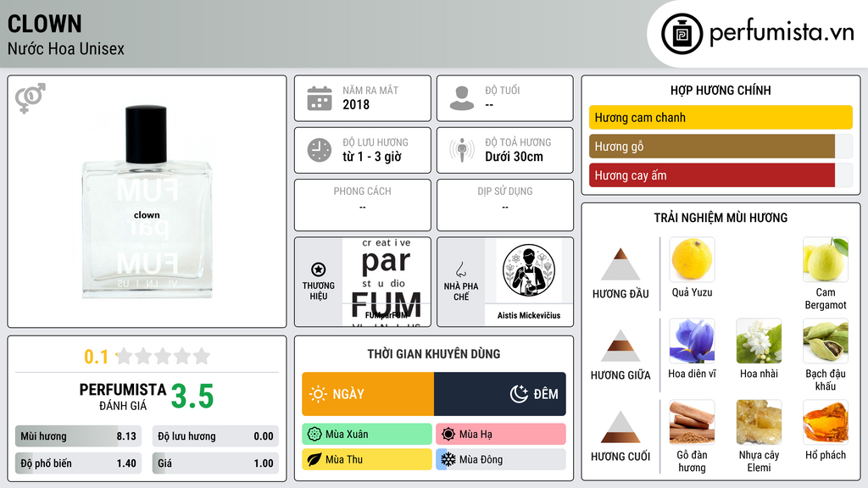868x488 pixels.
Task: Select the Gỗ đàn hương note image
Action: [692, 422]
